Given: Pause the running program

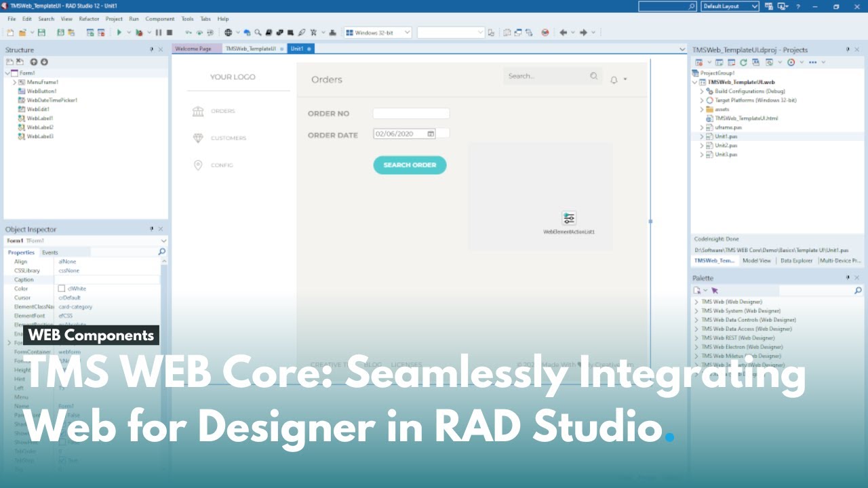Looking at the screenshot, I should [x=159, y=33].
